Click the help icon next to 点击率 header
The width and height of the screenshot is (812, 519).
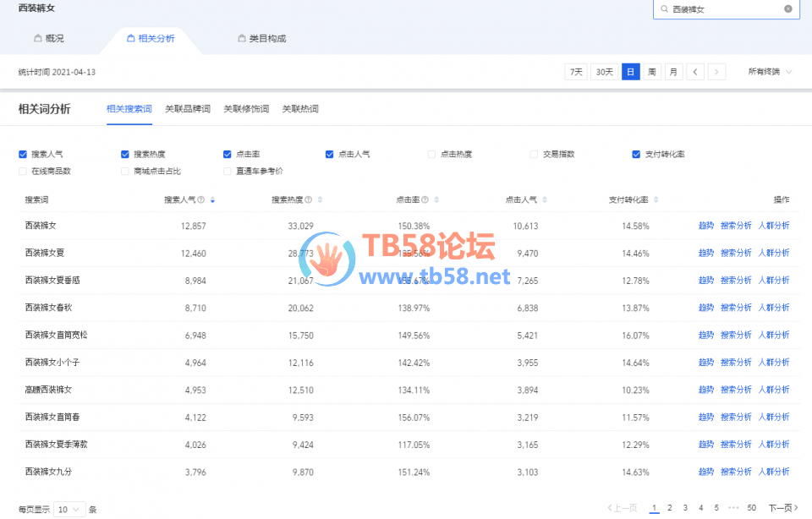425,199
